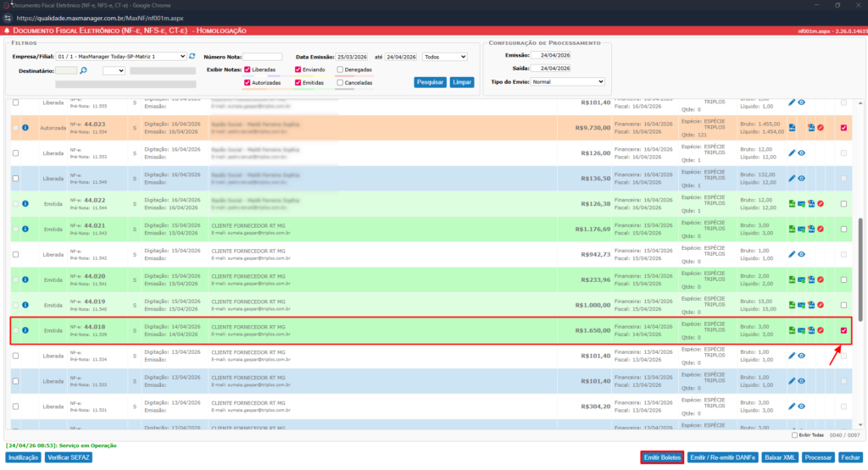Click the Emitir Boletos button

tap(663, 457)
